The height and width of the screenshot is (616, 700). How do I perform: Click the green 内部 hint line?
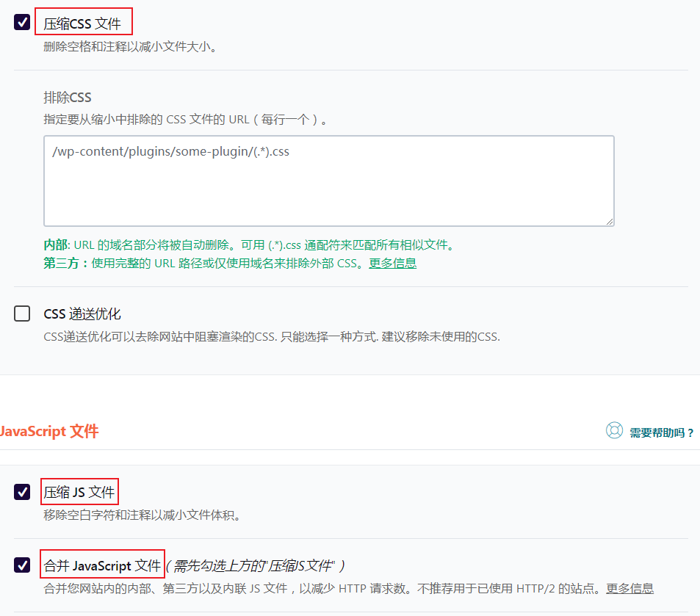click(x=248, y=245)
